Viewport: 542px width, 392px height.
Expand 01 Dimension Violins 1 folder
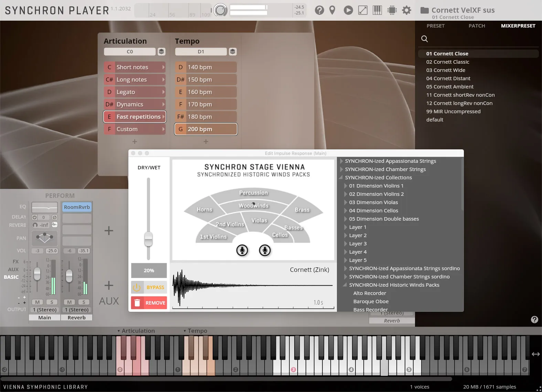tap(346, 186)
